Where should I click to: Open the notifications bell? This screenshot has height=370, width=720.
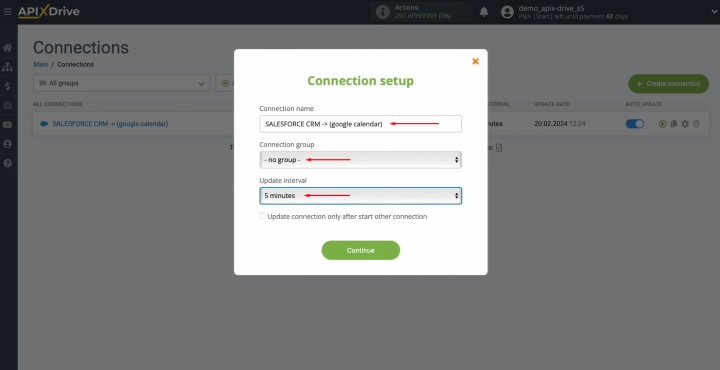coord(484,12)
